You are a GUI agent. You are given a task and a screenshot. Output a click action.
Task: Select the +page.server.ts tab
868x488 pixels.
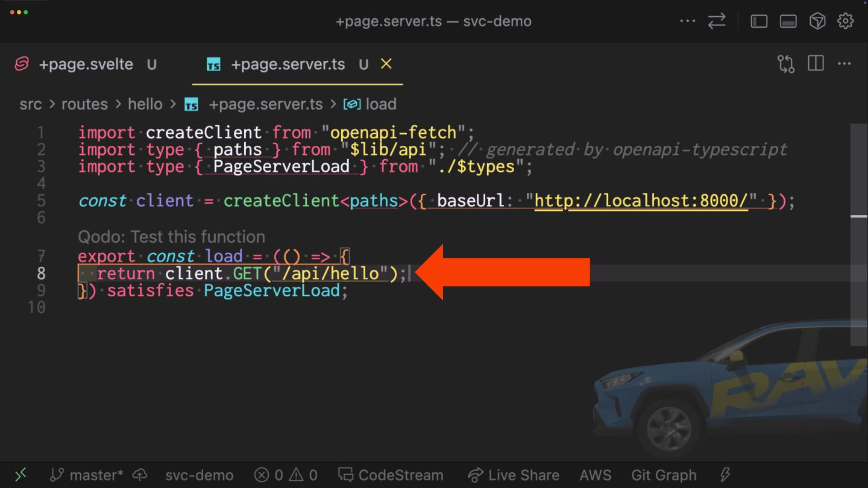coord(288,64)
